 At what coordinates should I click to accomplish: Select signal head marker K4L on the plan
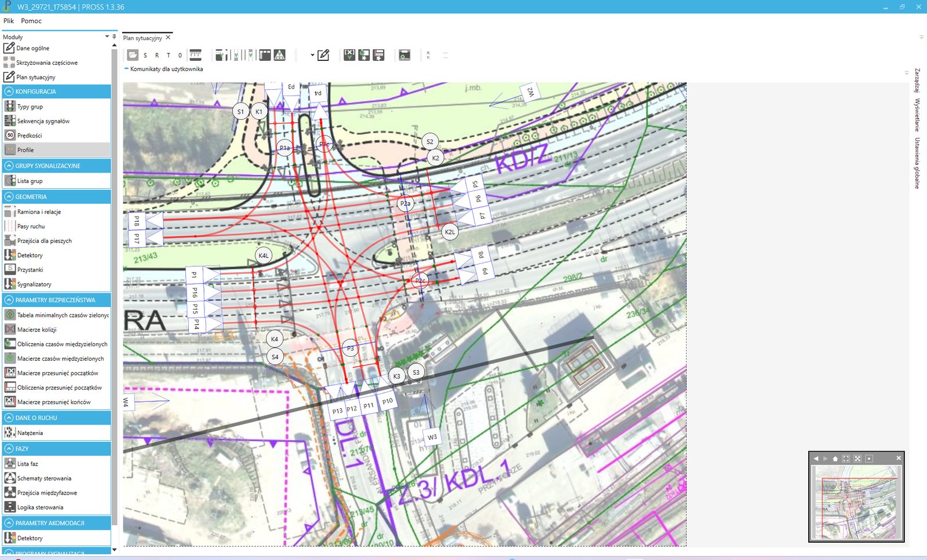[x=264, y=255]
